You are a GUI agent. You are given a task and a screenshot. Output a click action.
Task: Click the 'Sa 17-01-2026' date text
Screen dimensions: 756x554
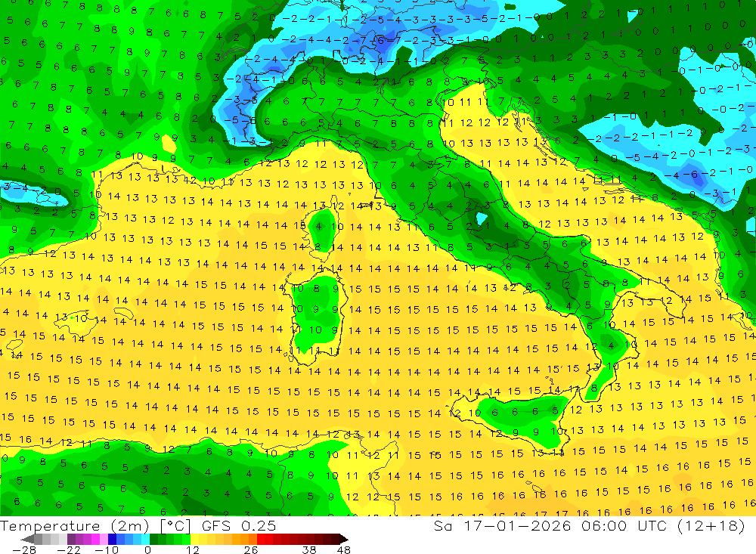502,526
